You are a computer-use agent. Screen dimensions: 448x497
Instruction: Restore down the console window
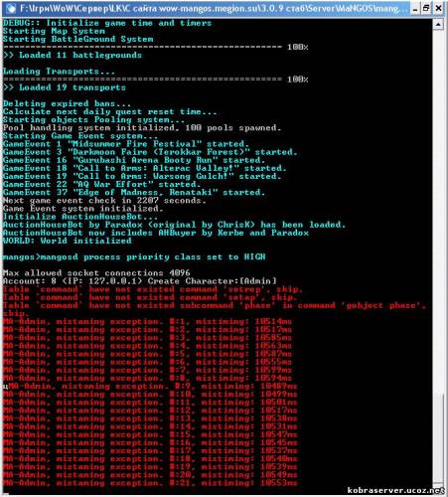tap(426, 9)
